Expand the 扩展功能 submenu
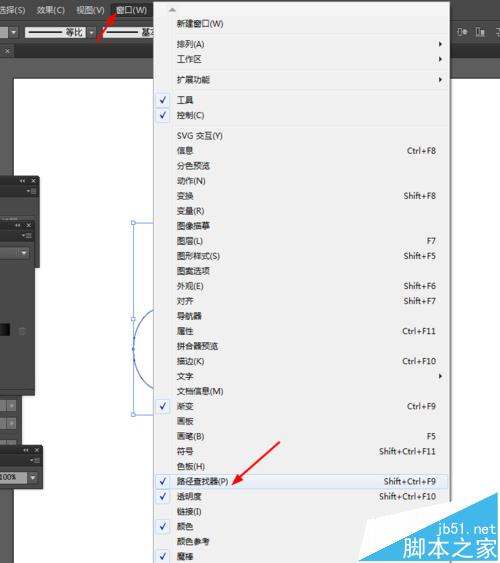500x563 pixels. 302,80
